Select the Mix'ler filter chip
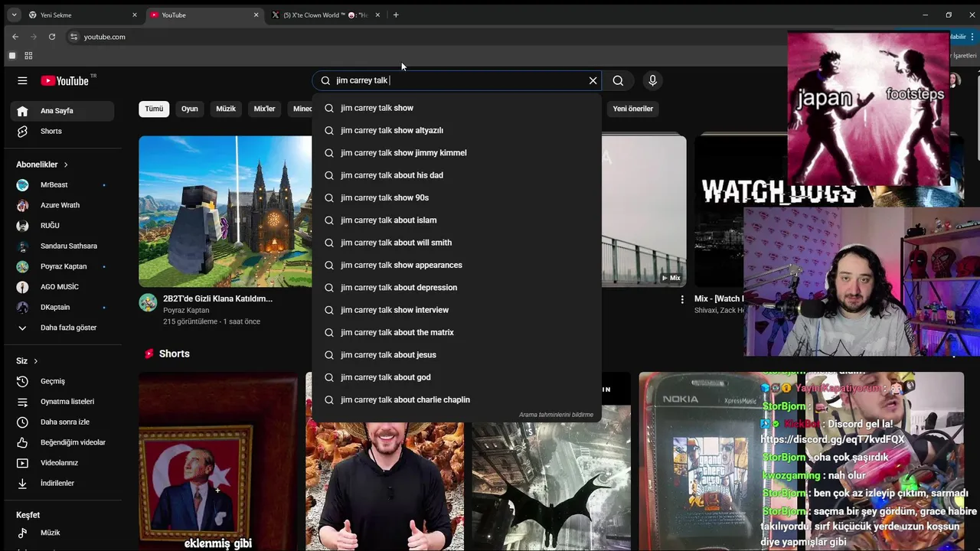This screenshot has height=551, width=980. tap(264, 109)
